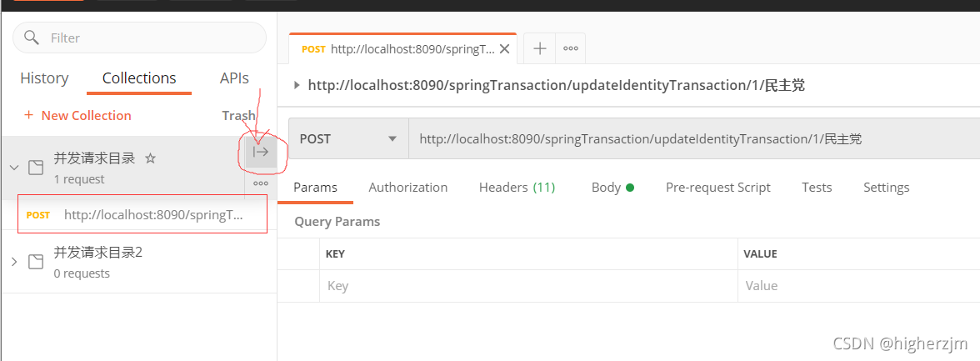Open the three-dots menu of 并发请求目录

[261, 183]
